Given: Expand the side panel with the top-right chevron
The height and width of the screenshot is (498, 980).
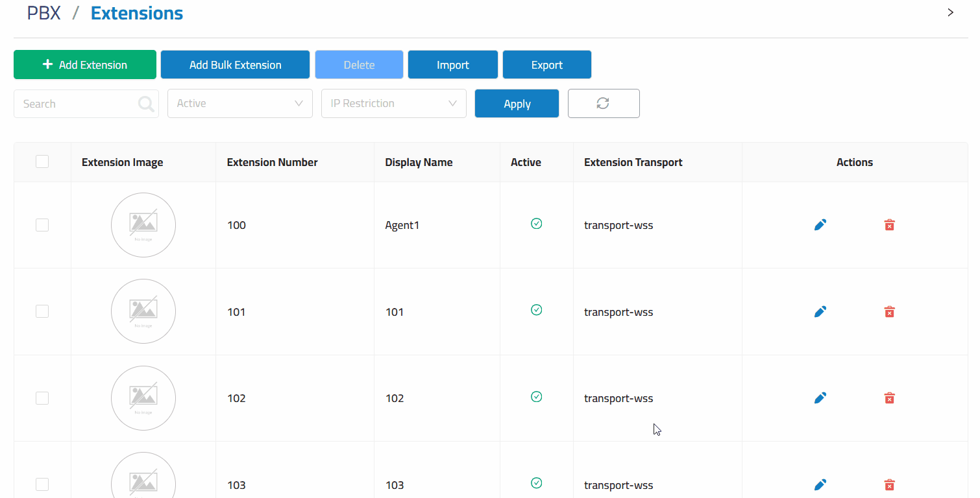Looking at the screenshot, I should tap(950, 12).
